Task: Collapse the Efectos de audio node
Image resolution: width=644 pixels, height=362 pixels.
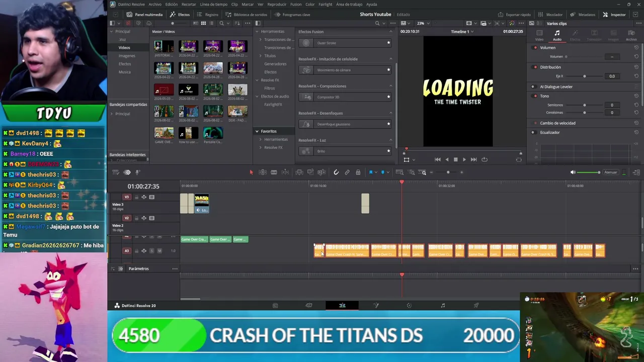Action: tap(257, 96)
